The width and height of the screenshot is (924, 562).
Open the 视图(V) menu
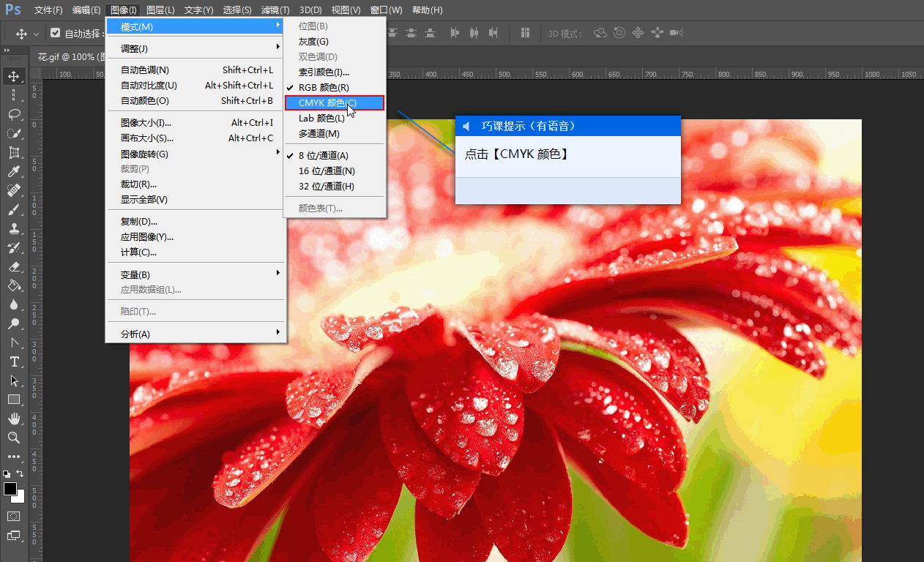[346, 10]
